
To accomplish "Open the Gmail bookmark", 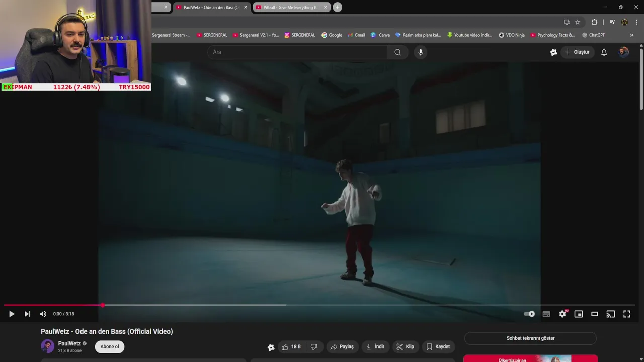I will (x=356, y=35).
